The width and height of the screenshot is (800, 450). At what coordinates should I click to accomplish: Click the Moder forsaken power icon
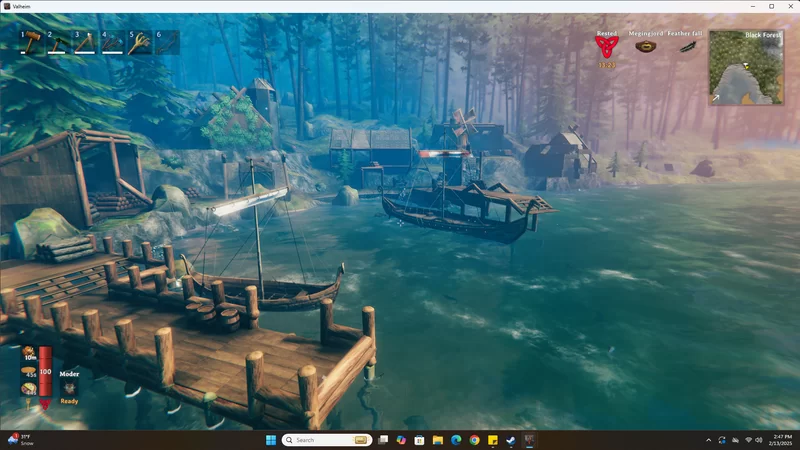pos(69,388)
